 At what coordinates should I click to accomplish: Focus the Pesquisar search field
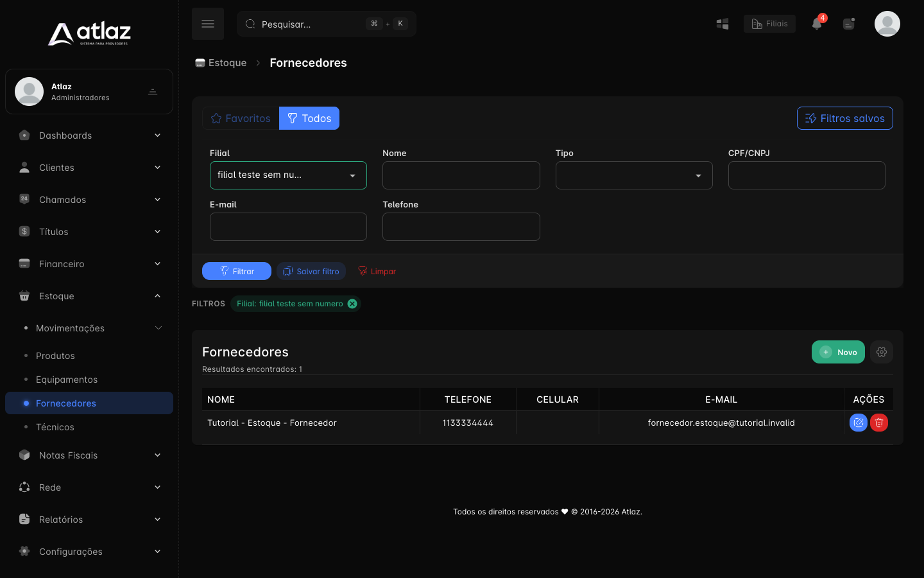point(327,24)
